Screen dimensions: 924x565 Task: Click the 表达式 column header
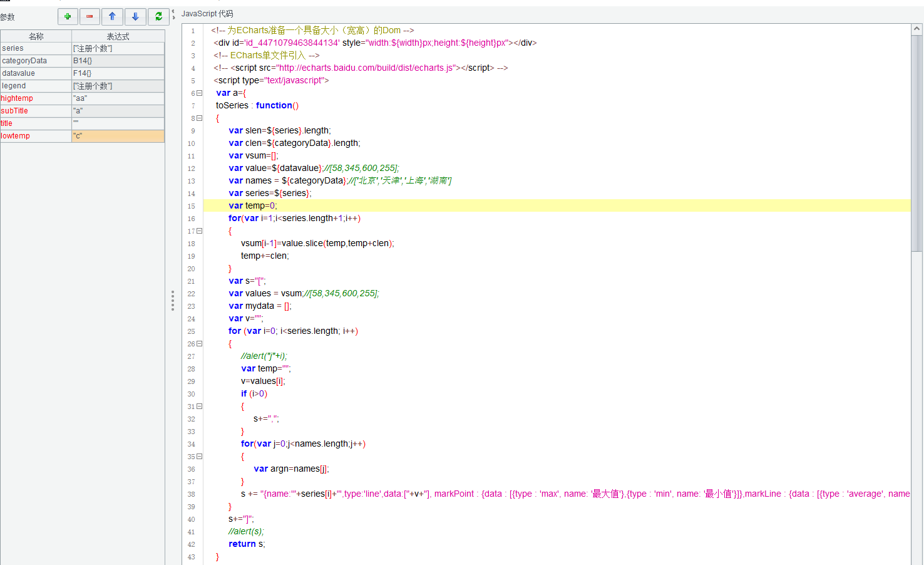pos(118,36)
